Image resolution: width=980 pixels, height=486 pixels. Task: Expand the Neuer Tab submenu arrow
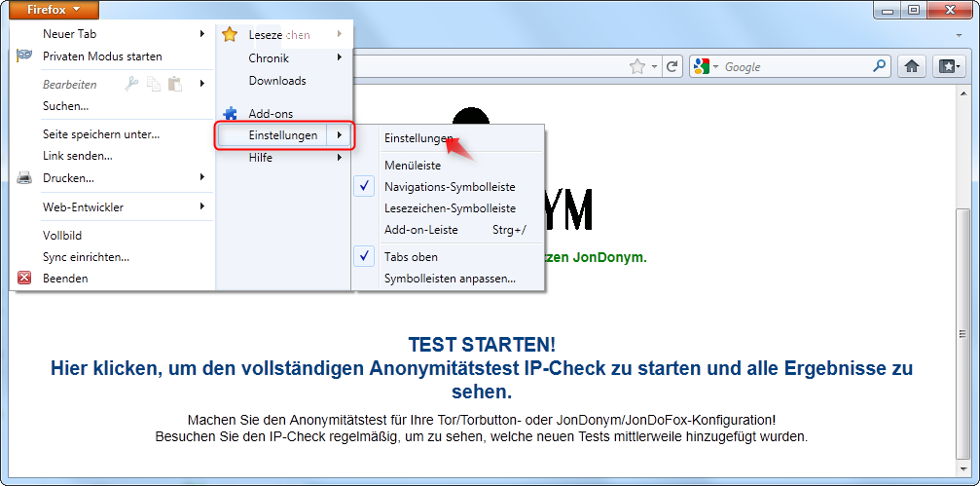201,34
